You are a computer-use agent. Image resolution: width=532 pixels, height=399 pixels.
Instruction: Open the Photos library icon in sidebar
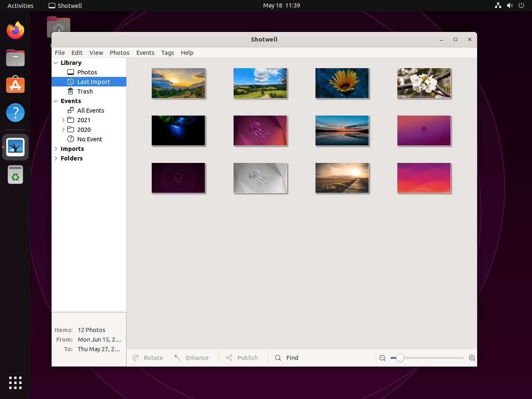pos(71,72)
